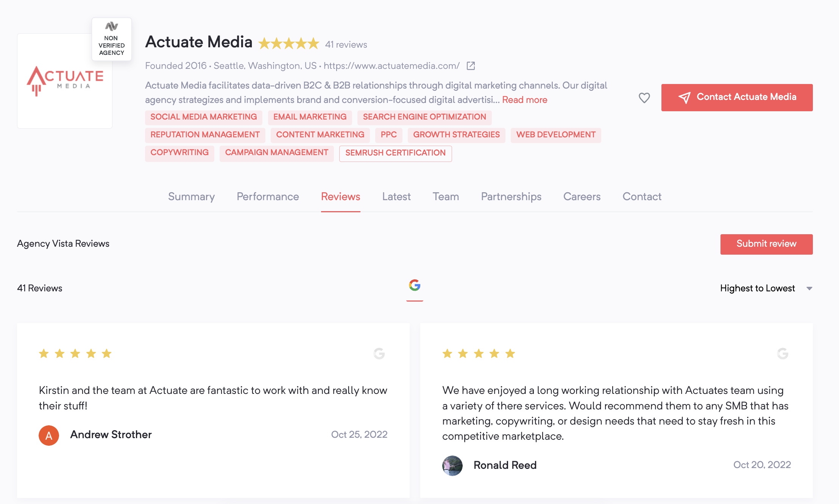The width and height of the screenshot is (839, 504).
Task: Click the Actuate Media logo image
Action: [65, 81]
